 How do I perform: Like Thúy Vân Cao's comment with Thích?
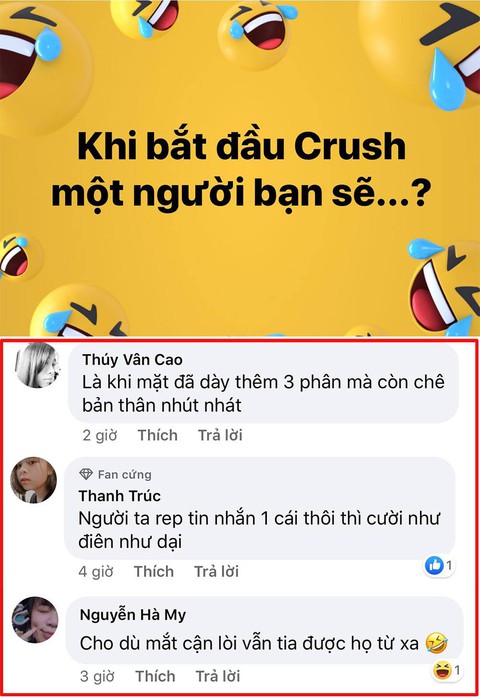(157, 435)
